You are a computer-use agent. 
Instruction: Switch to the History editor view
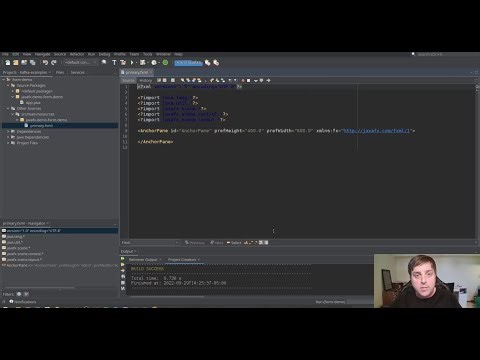click(145, 80)
